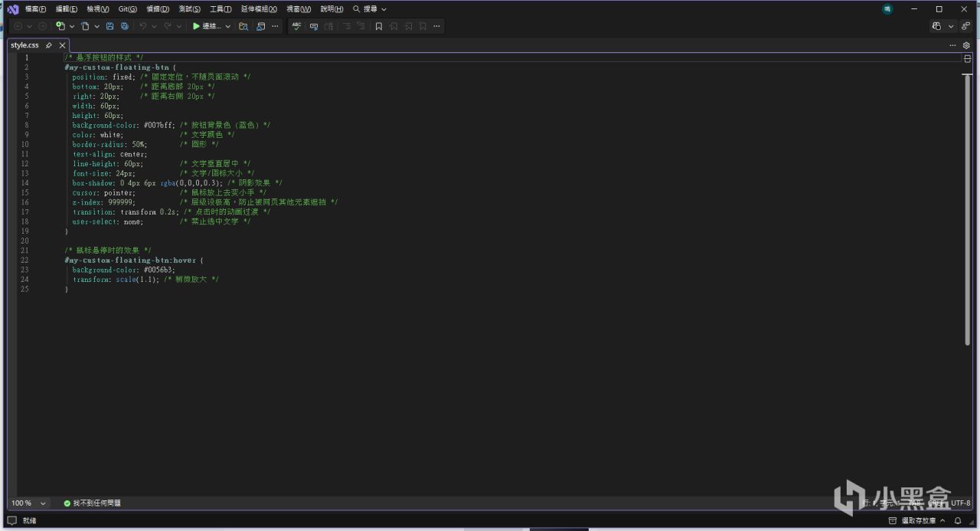Open text editor toolbar overflow options

pos(436,26)
